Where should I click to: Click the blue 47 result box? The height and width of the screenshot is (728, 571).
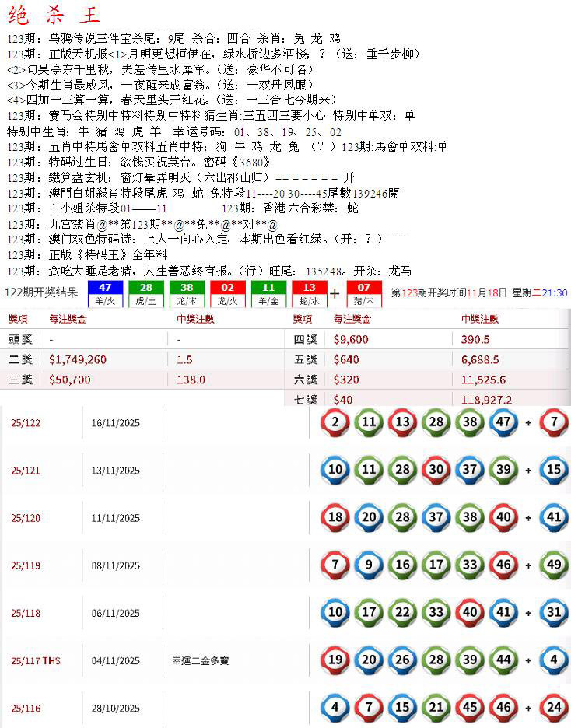[x=105, y=293]
